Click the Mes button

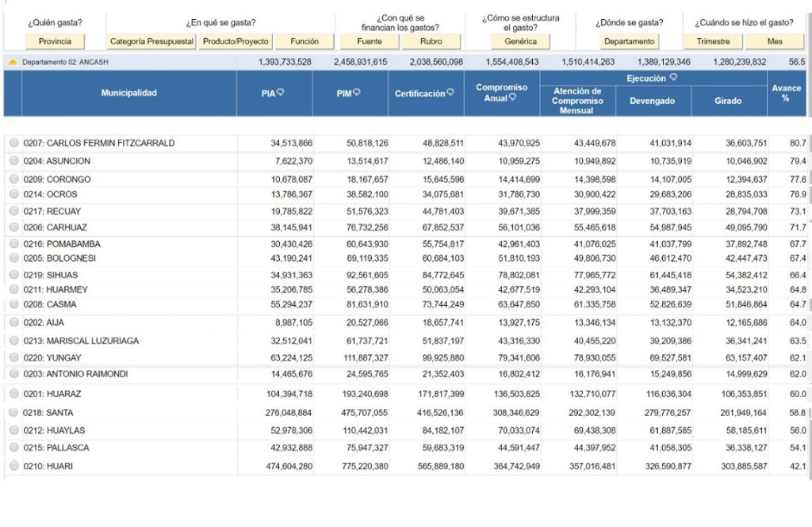tap(774, 41)
